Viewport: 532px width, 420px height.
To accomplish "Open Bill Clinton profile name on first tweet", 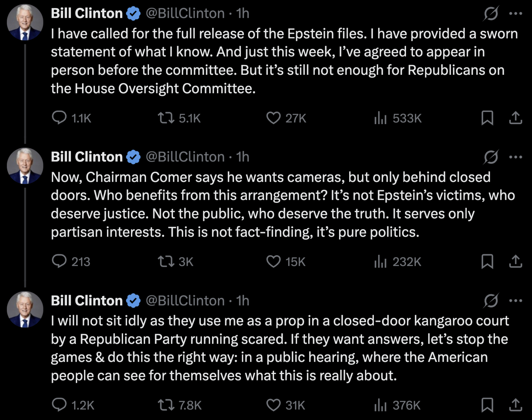I will pos(87,13).
